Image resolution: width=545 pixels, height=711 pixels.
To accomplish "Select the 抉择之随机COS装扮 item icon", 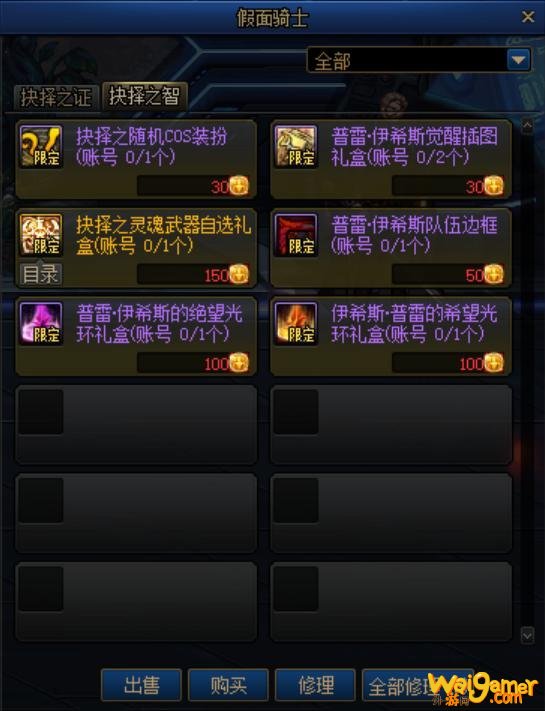I will (x=41, y=146).
